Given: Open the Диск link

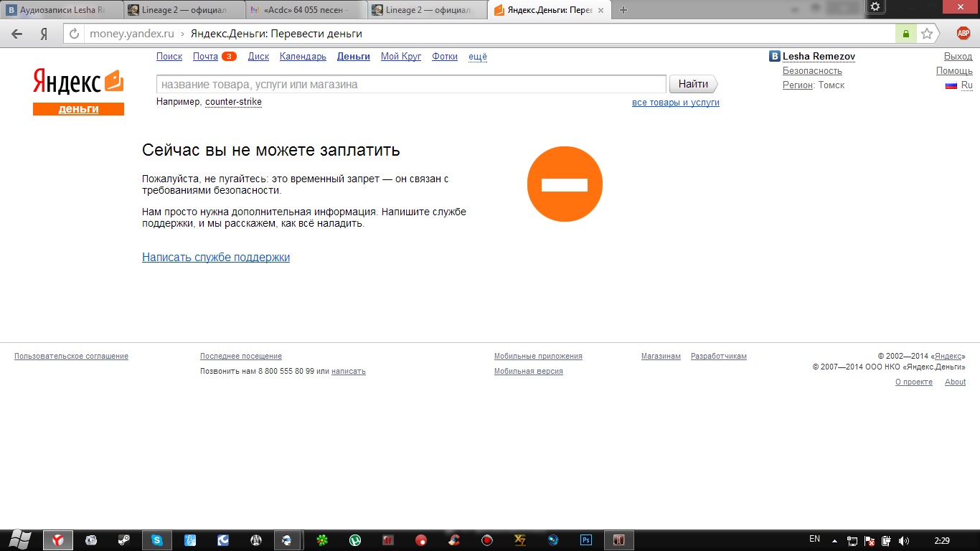Looking at the screenshot, I should pos(258,57).
